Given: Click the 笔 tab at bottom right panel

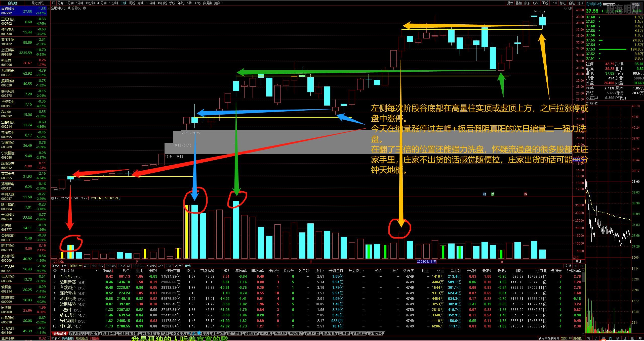Looking at the screenshot, I should point(589,338).
